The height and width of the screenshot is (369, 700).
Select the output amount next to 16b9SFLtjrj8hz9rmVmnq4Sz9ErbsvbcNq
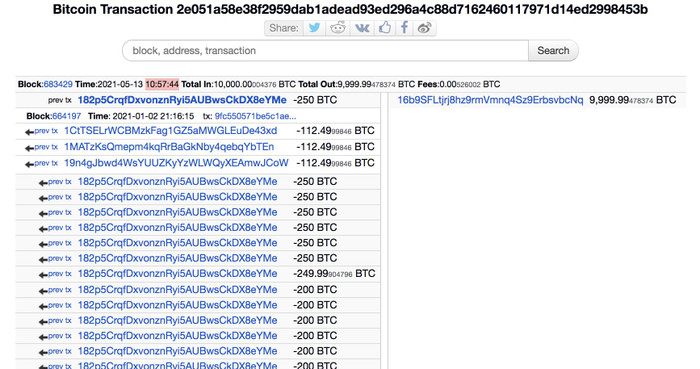pos(633,100)
